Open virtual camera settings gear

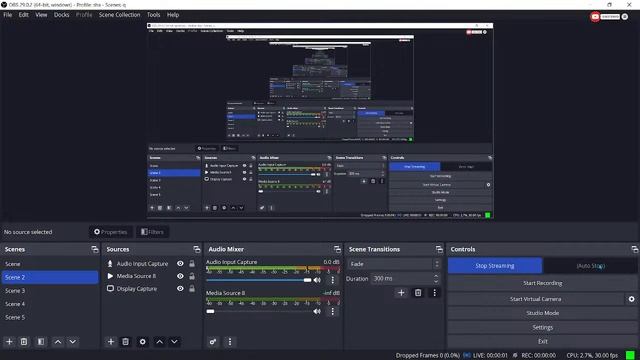(x=631, y=299)
